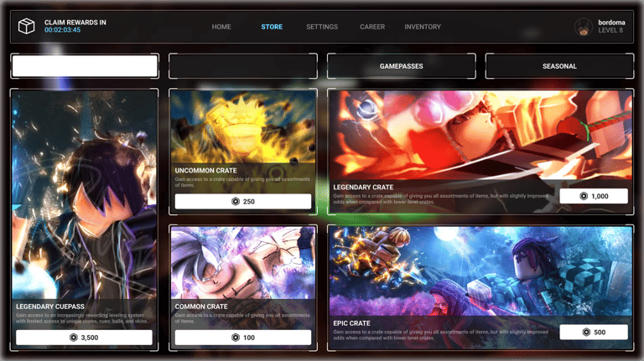Image resolution: width=644 pixels, height=361 pixels.
Task: Buy Common Crate for 100
Action: click(243, 338)
